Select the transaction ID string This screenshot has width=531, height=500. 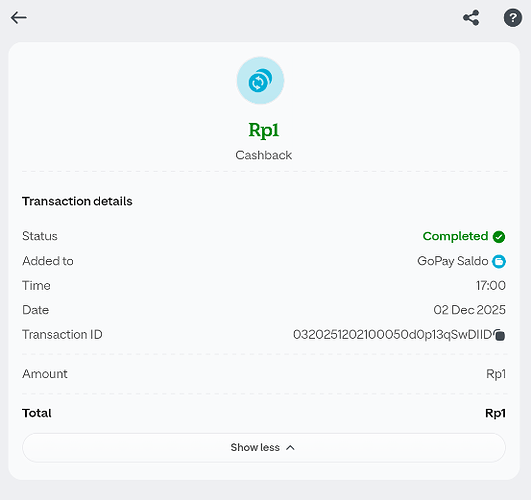click(392, 335)
